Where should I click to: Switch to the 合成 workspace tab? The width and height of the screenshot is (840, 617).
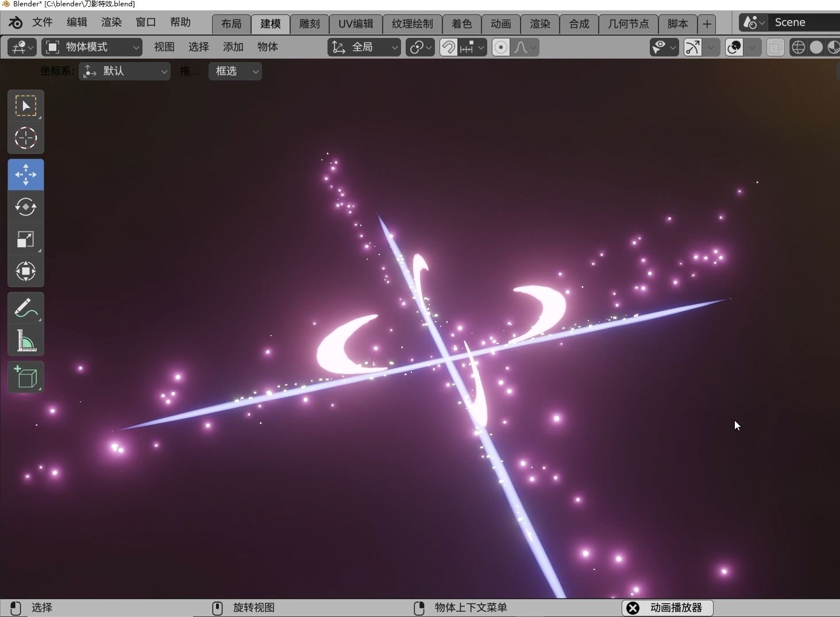tap(579, 24)
